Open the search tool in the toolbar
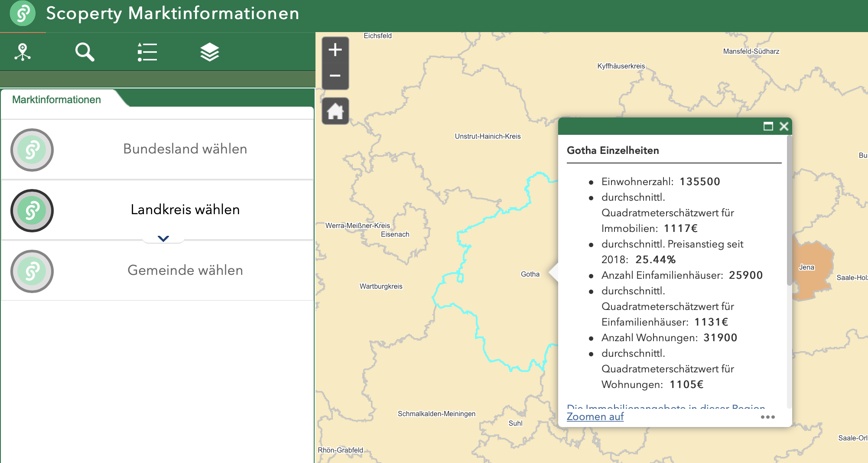This screenshot has width=868, height=463. click(85, 52)
